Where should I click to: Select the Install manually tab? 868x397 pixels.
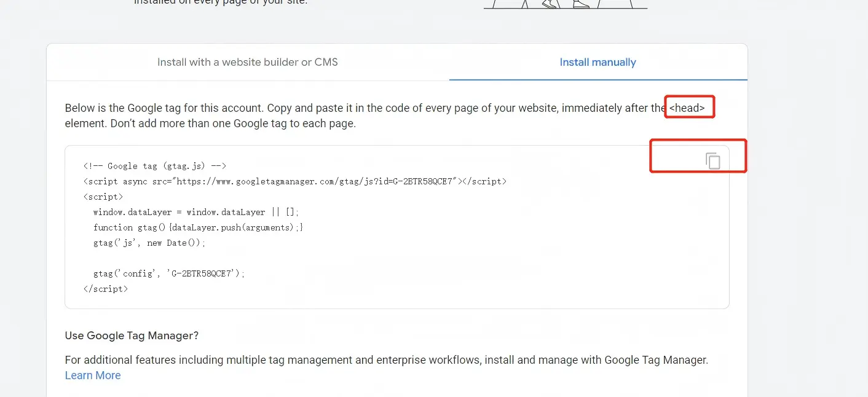tap(598, 62)
